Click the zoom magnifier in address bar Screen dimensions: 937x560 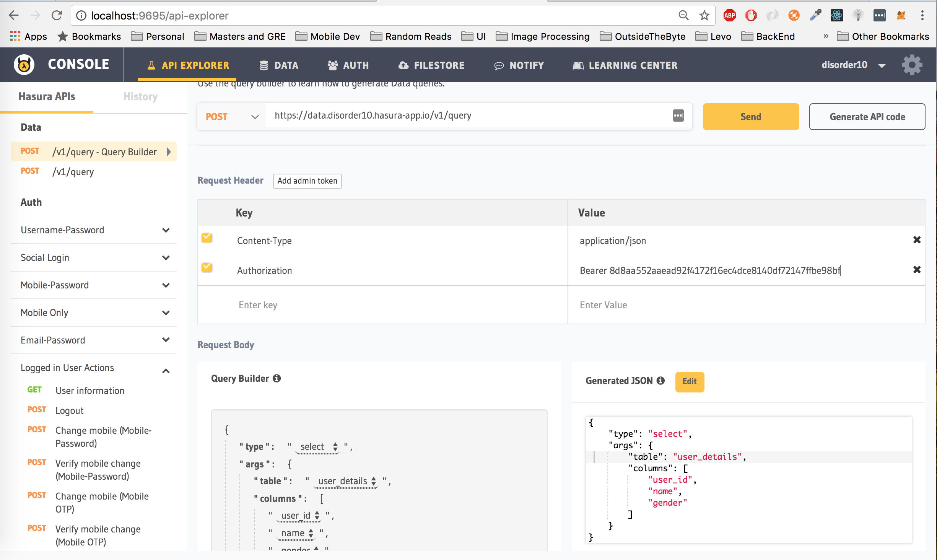[683, 15]
